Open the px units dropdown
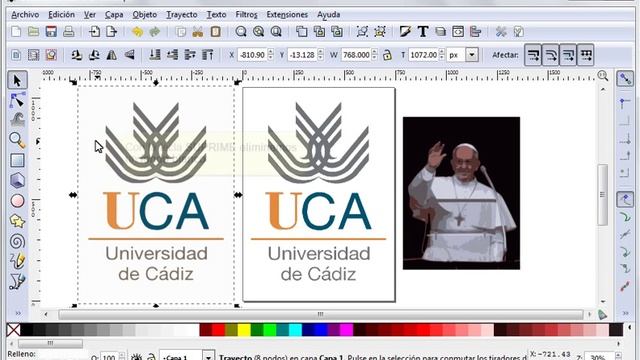The width and height of the screenshot is (640, 360). click(472, 55)
